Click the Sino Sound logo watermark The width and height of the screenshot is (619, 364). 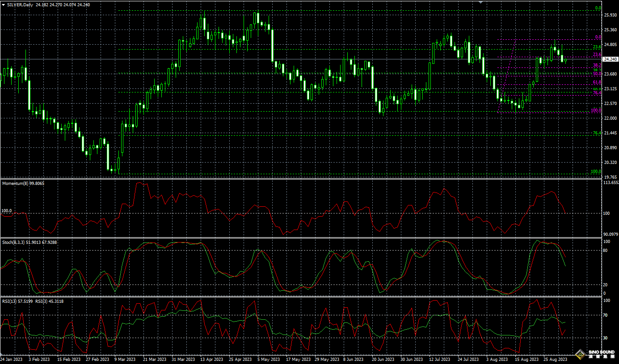pyautogui.click(x=594, y=355)
